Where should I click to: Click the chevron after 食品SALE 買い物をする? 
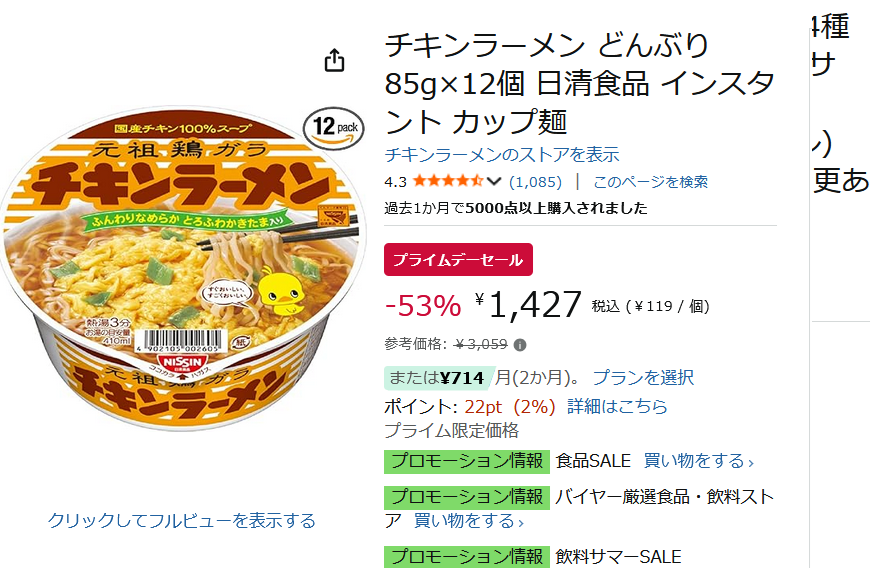click(751, 462)
